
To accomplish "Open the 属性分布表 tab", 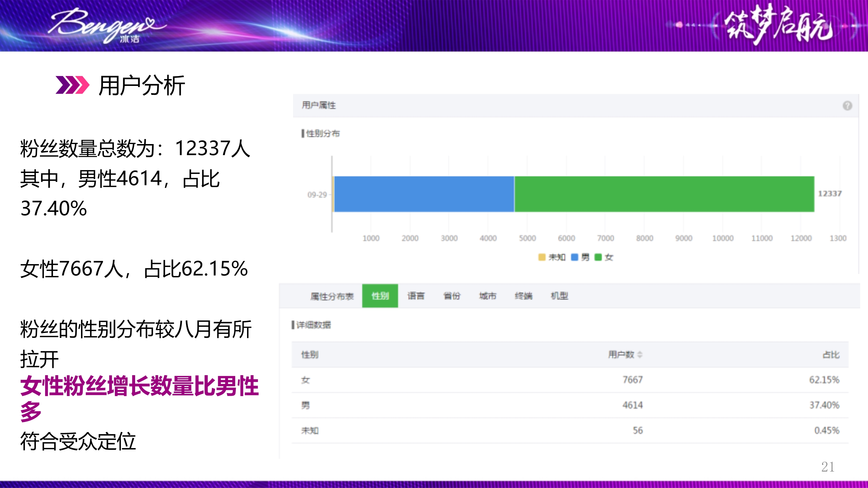I will (x=332, y=296).
